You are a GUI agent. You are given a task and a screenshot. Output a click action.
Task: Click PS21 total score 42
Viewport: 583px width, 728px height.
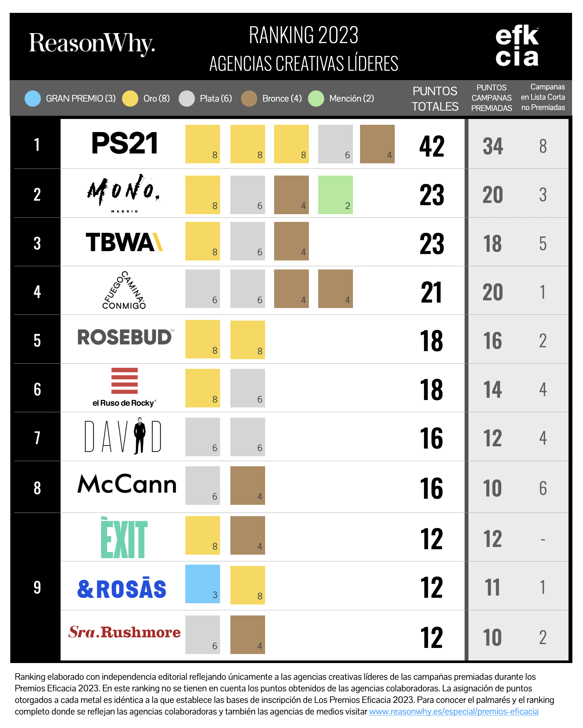coord(432,147)
